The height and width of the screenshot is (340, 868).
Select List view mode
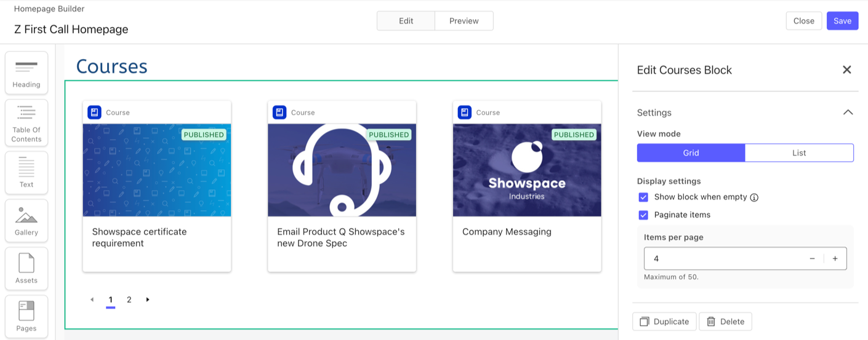(x=799, y=153)
